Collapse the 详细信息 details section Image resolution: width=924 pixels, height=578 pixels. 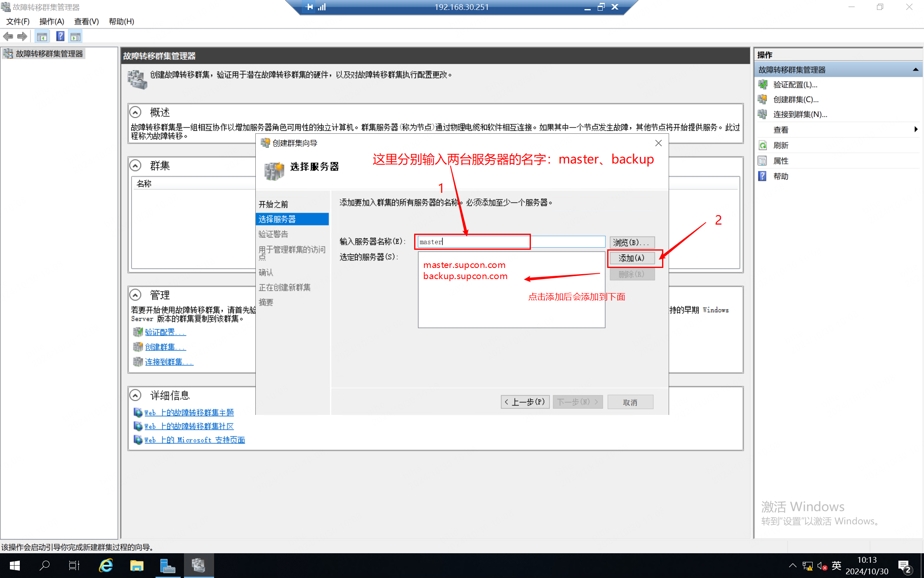[x=135, y=395]
